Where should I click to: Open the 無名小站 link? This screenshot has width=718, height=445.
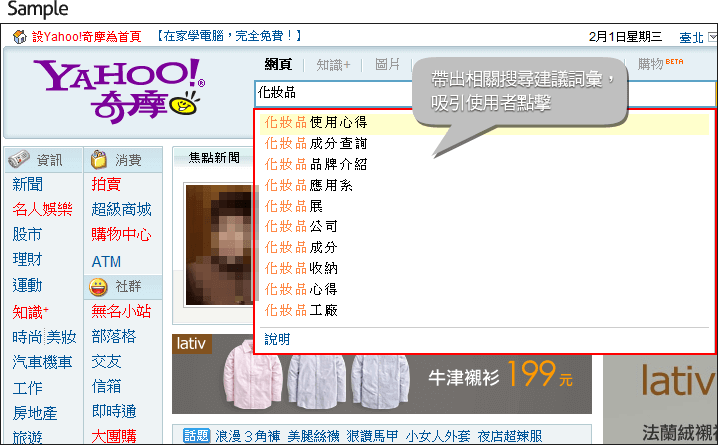121,312
